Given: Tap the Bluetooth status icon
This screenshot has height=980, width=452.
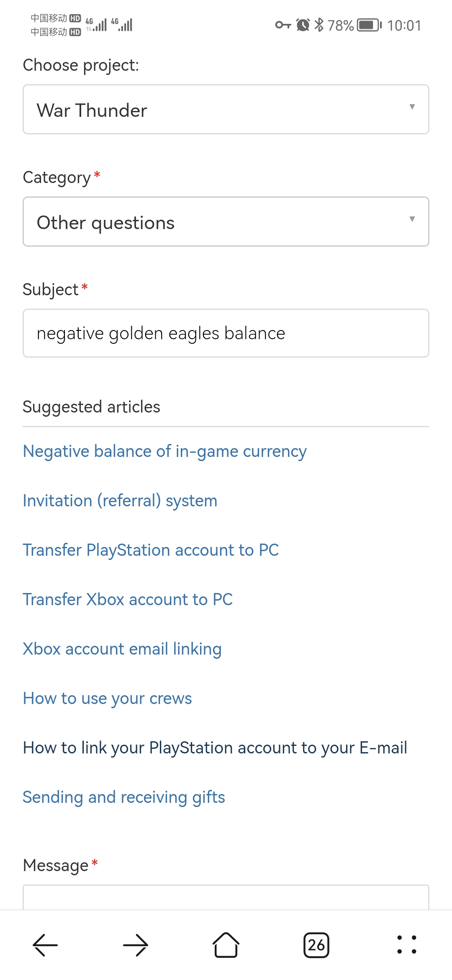Looking at the screenshot, I should (319, 25).
